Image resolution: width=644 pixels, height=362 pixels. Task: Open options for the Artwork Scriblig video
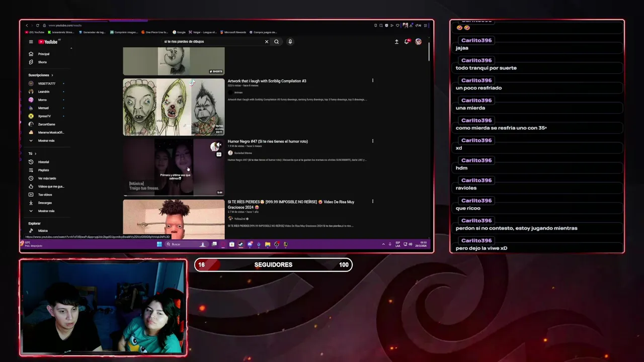click(x=372, y=80)
